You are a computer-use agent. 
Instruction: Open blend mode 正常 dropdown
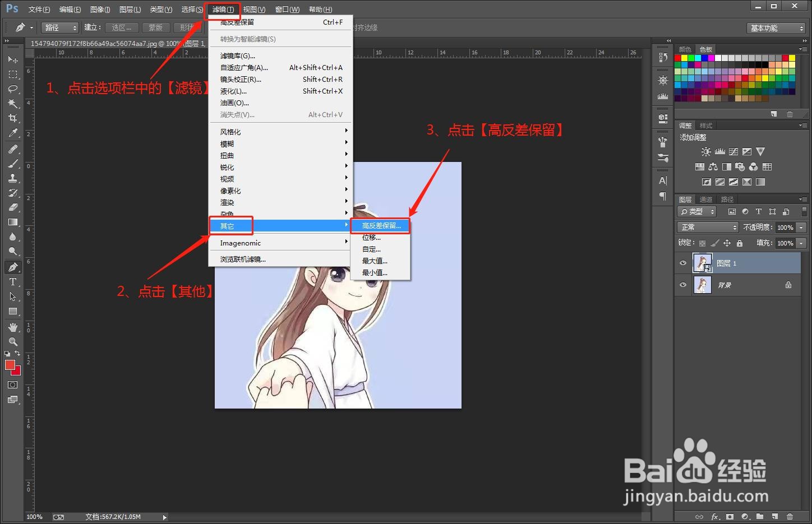(708, 227)
